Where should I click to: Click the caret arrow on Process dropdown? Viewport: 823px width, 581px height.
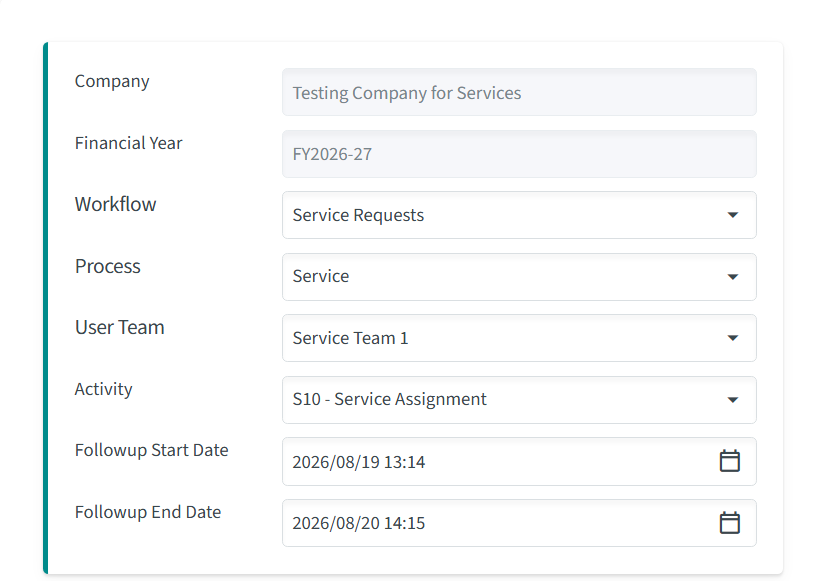coord(733,277)
